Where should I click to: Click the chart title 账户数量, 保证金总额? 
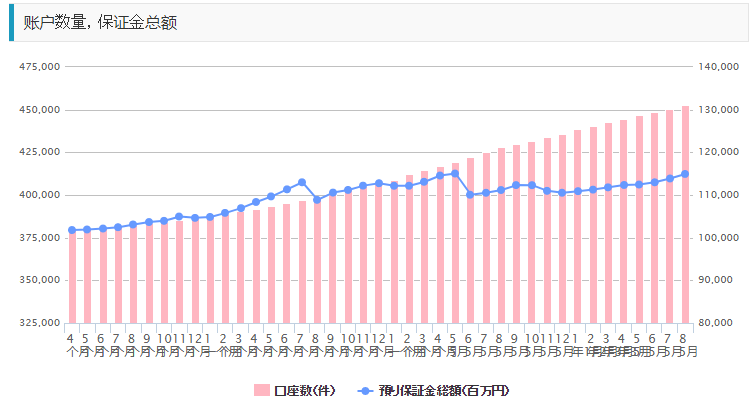coord(100,22)
